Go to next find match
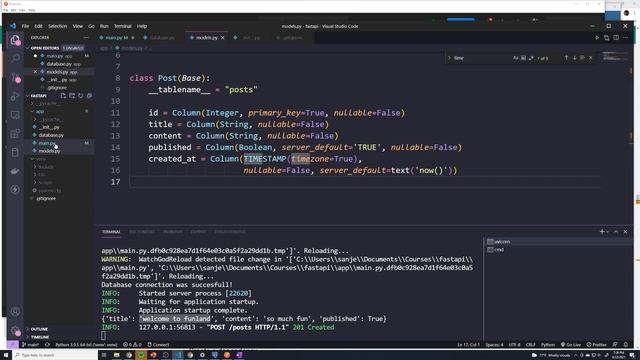Screen dimensions: 640x360 [574, 58]
